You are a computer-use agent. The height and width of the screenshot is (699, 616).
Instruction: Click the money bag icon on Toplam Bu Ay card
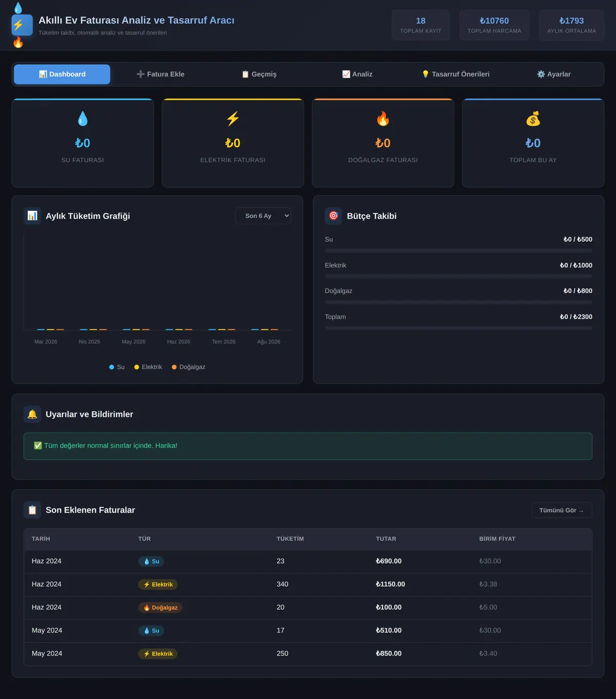pos(533,119)
